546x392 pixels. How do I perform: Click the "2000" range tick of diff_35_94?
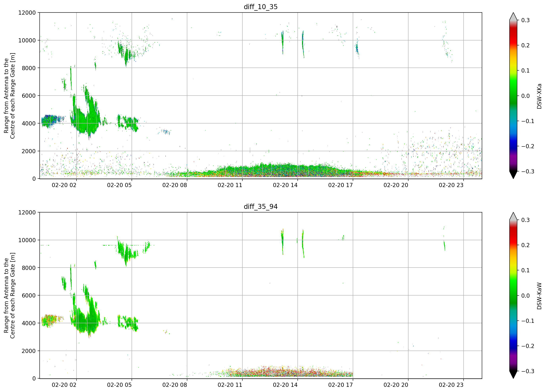click(x=29, y=351)
